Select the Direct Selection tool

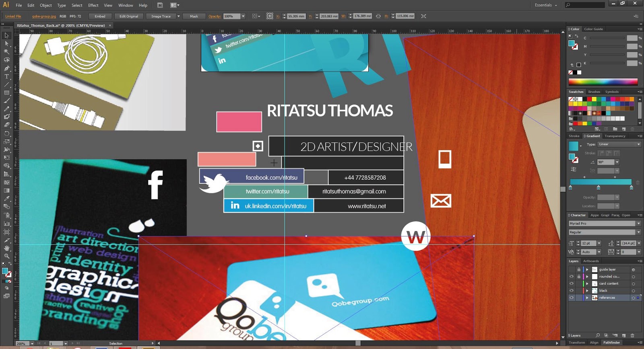click(x=6, y=43)
